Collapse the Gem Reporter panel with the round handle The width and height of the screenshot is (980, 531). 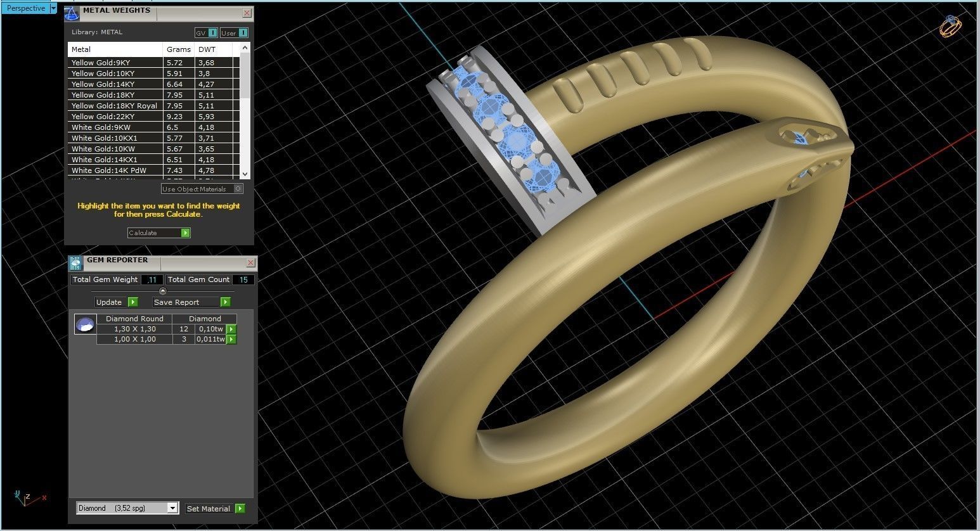(163, 291)
